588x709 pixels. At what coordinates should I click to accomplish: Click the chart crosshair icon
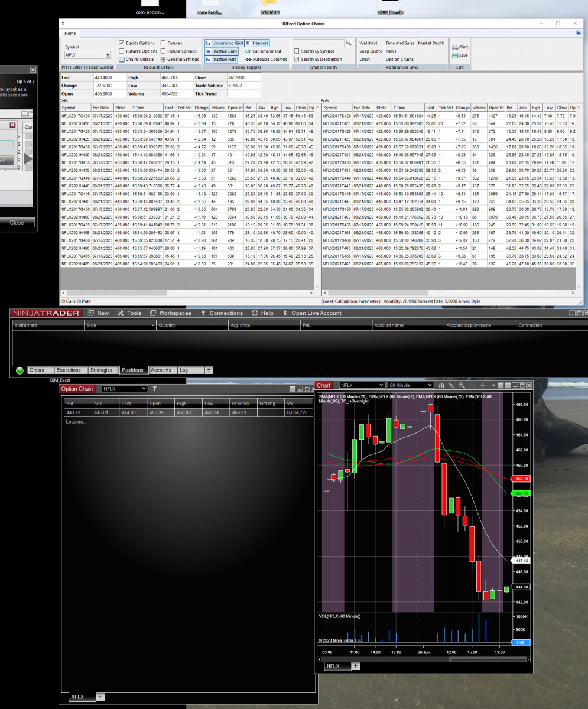482,385
